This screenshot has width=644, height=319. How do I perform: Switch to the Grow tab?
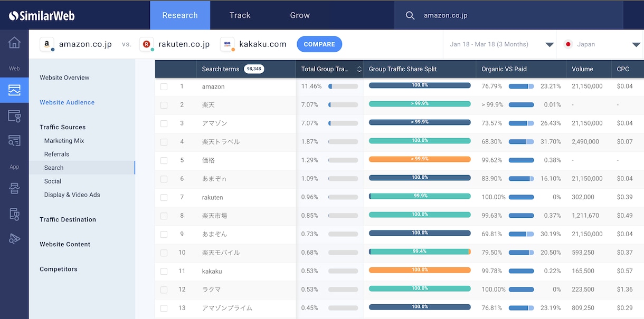pos(300,15)
